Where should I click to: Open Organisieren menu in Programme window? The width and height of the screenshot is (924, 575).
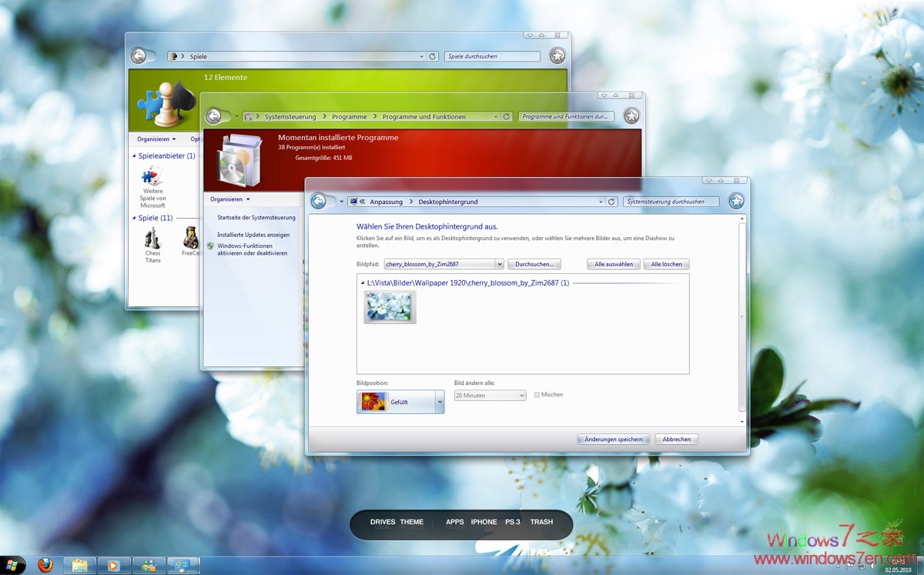[x=230, y=199]
